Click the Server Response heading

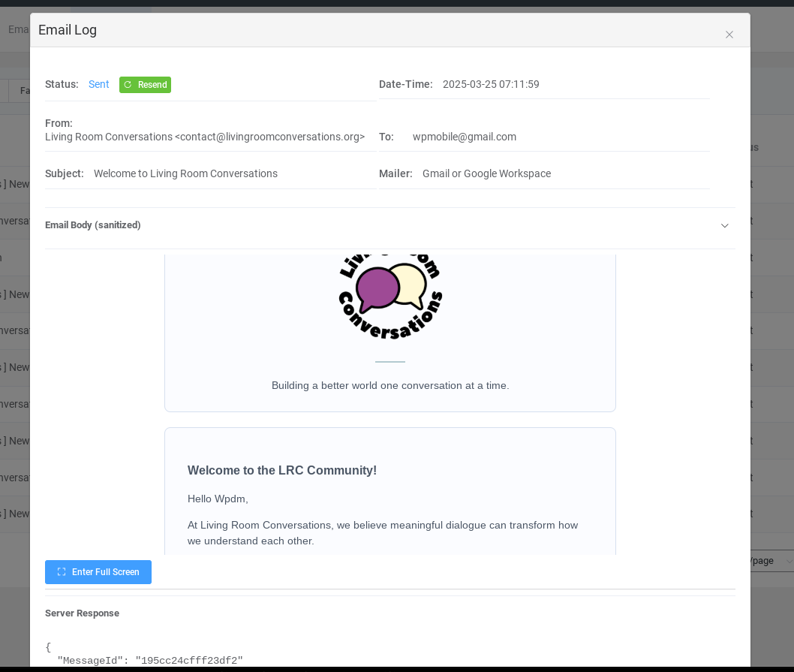82,613
